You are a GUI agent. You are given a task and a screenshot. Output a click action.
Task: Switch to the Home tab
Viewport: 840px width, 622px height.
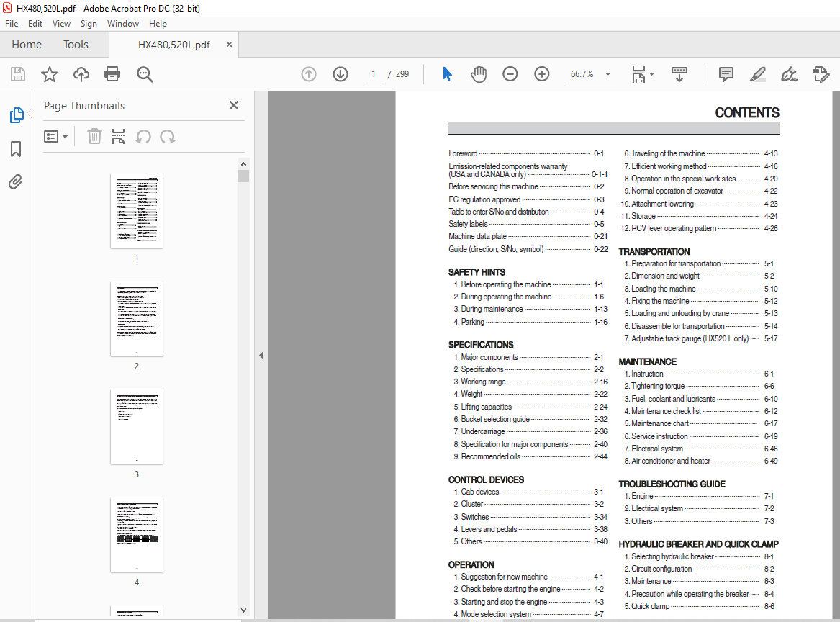tap(27, 45)
